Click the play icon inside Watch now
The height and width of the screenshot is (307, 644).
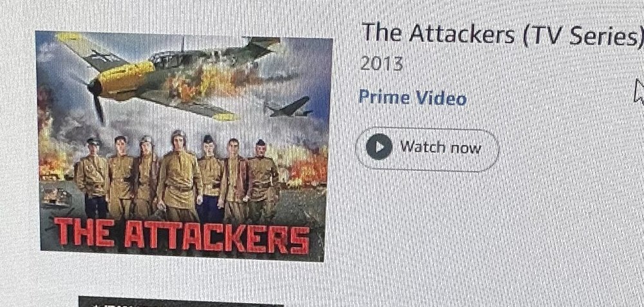coord(379,146)
